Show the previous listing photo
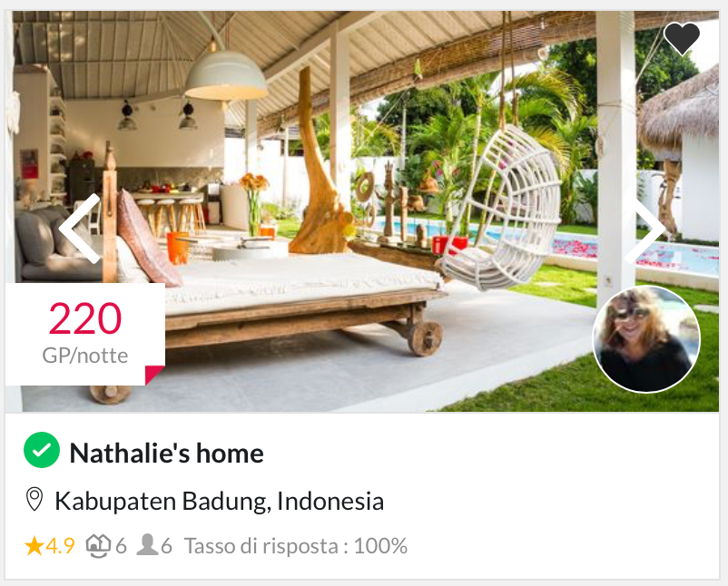This screenshot has width=728, height=586. (80, 229)
